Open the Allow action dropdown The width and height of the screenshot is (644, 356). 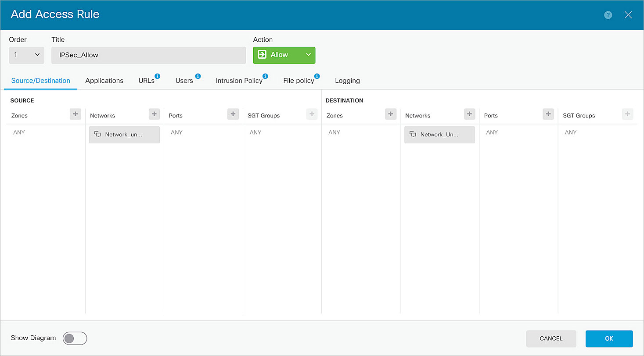pos(308,55)
